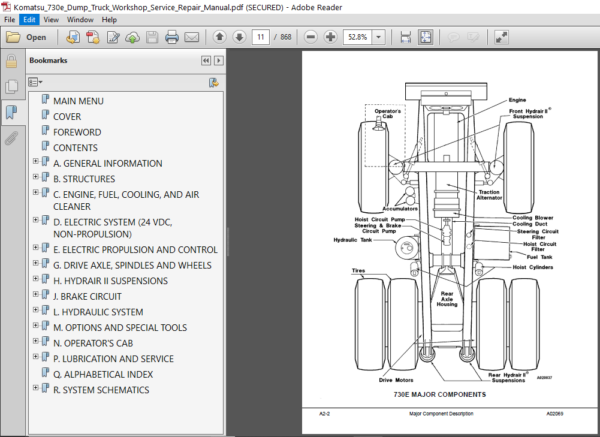Screen dimensions: 600x437
Task: Click 730E MAJOR COMPONENTS caption text
Action: [440, 395]
